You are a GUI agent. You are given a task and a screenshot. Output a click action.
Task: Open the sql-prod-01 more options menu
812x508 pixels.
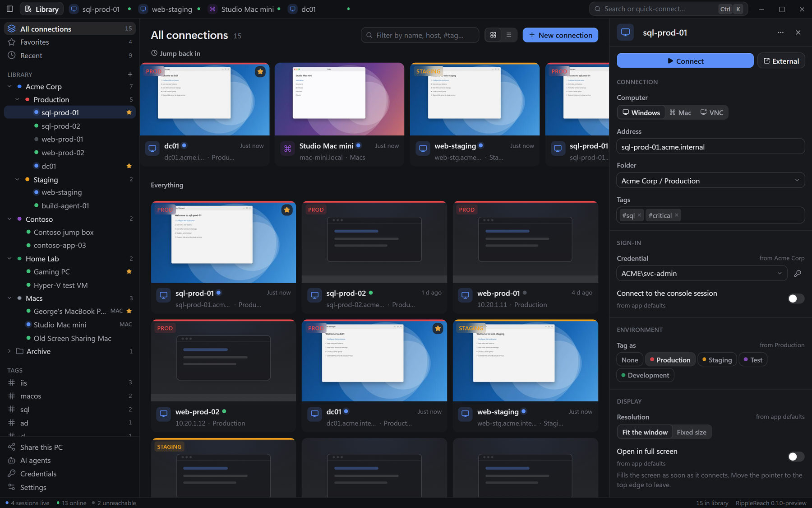(780, 33)
